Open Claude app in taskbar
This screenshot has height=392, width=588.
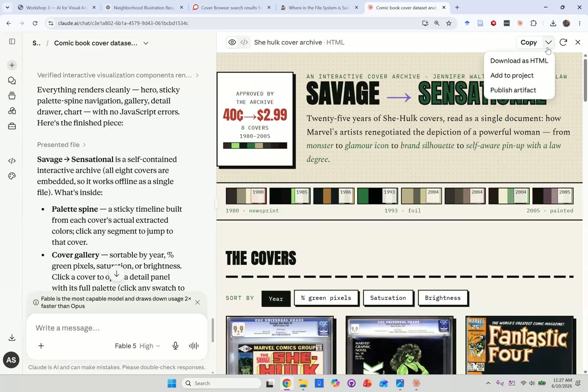[416, 383]
